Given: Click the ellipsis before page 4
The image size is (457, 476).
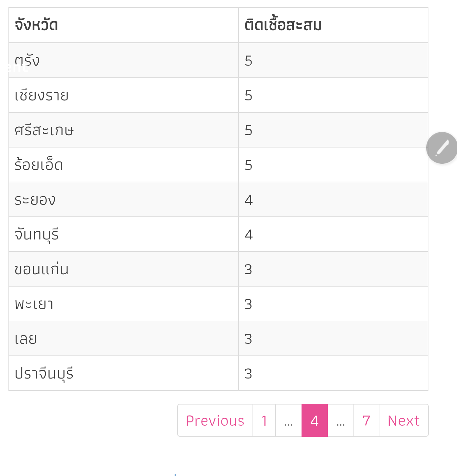Looking at the screenshot, I should coord(289,420).
